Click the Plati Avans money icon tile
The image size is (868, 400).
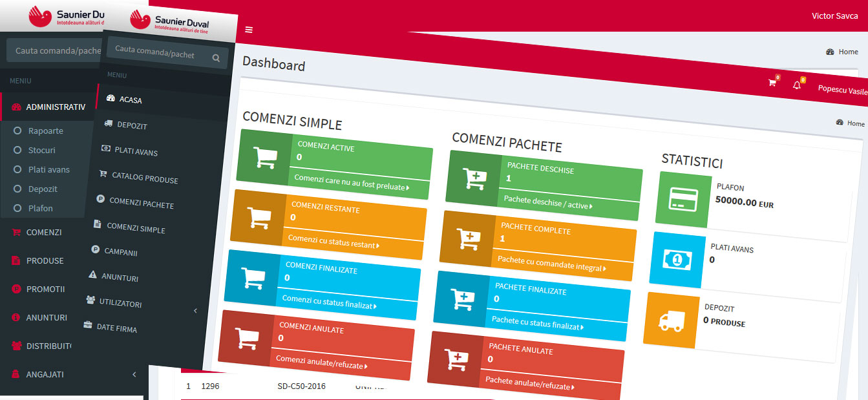pyautogui.click(x=677, y=260)
